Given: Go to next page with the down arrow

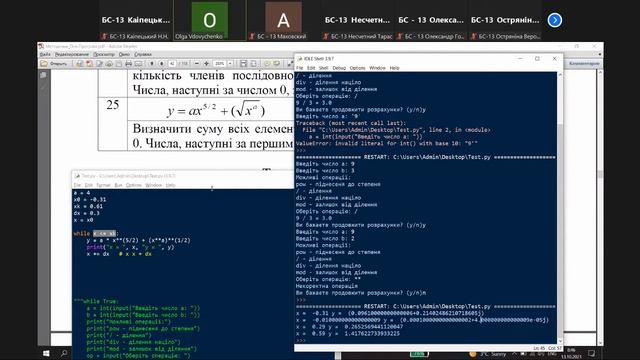Looking at the screenshot, I should [162, 64].
